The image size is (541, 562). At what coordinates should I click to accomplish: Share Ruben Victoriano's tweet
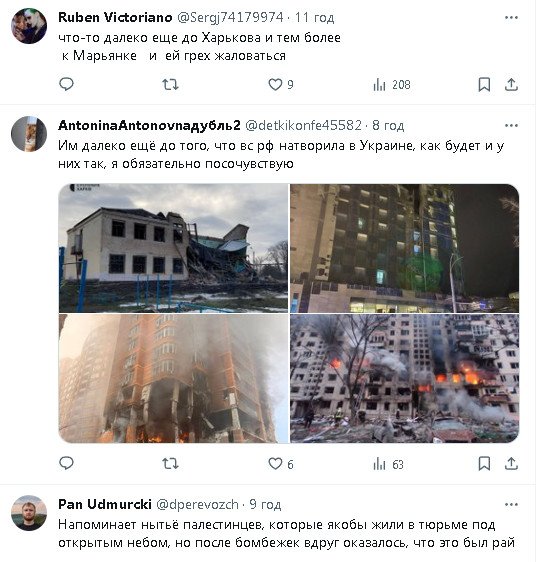click(511, 85)
